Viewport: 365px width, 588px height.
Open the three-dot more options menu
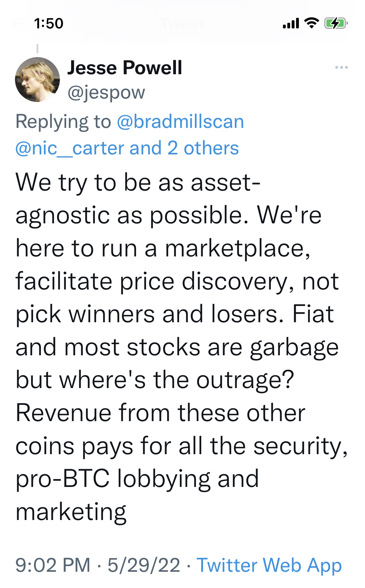coord(341,67)
